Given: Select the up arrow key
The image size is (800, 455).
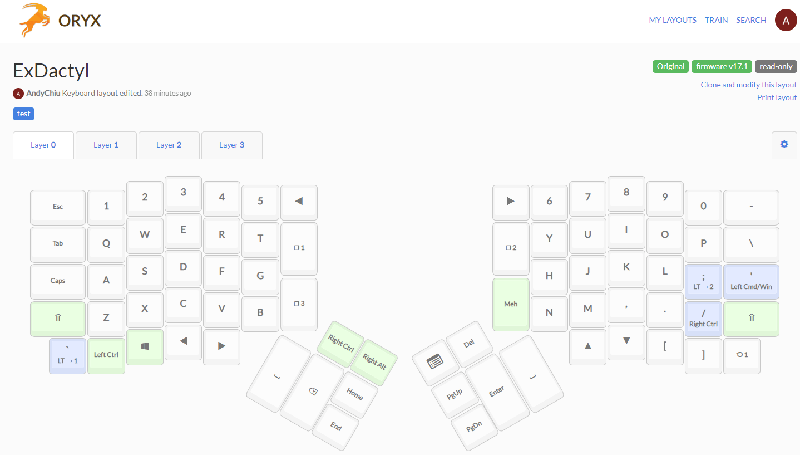Looking at the screenshot, I should click(588, 346).
